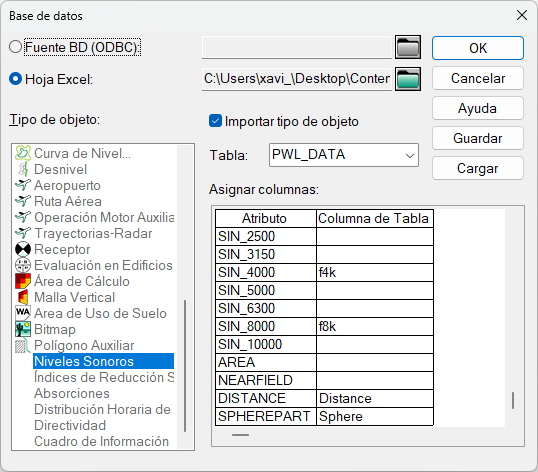Image resolution: width=538 pixels, height=472 pixels.
Task: Click the gray folder icon for ODBC source
Action: pos(408,47)
